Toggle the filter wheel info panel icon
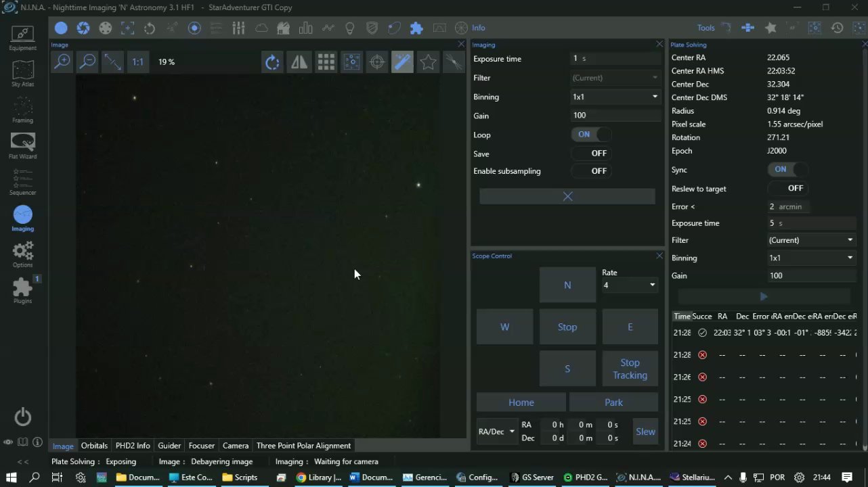The width and height of the screenshot is (868, 487). (106, 28)
